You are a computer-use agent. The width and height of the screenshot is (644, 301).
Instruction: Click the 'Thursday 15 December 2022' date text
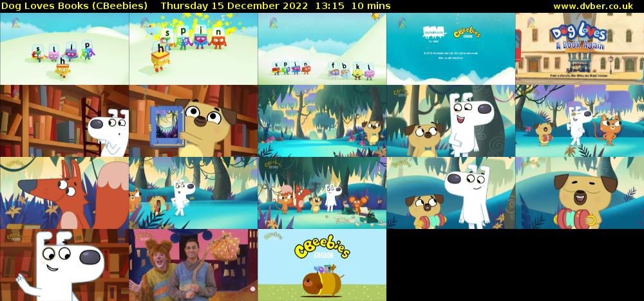coord(234,6)
